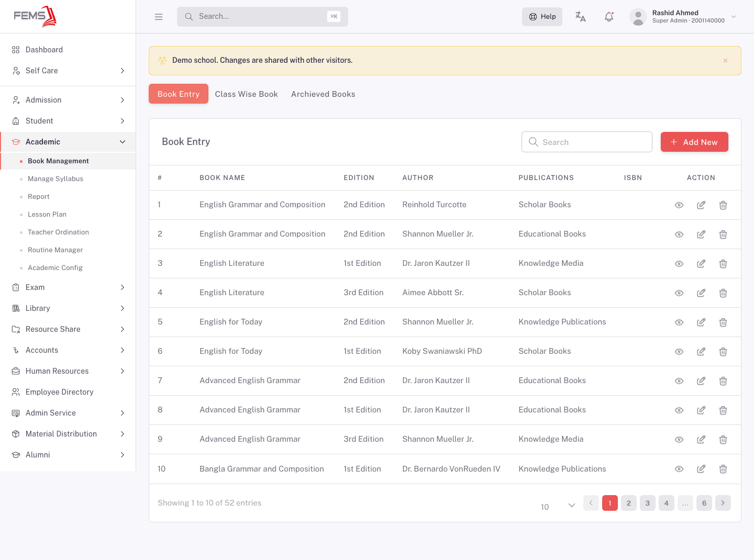Open the Archieved Books tab

pyautogui.click(x=323, y=94)
